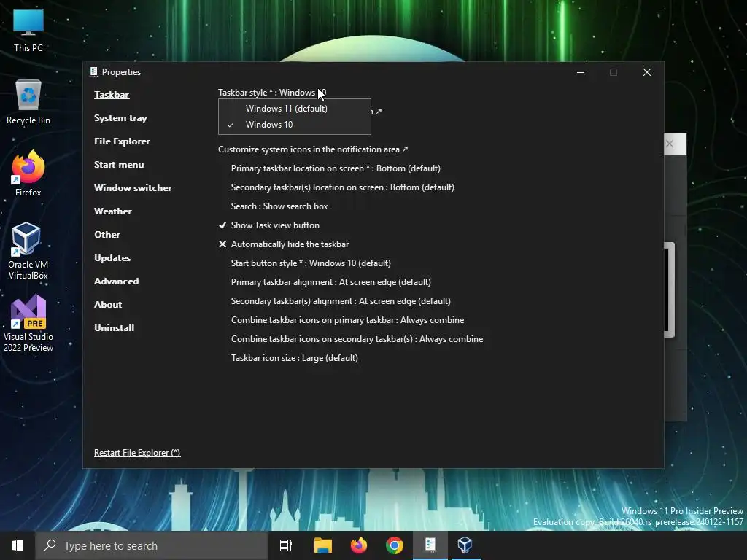
Task: Open the Taskbar style dropdown
Action: [x=272, y=93]
